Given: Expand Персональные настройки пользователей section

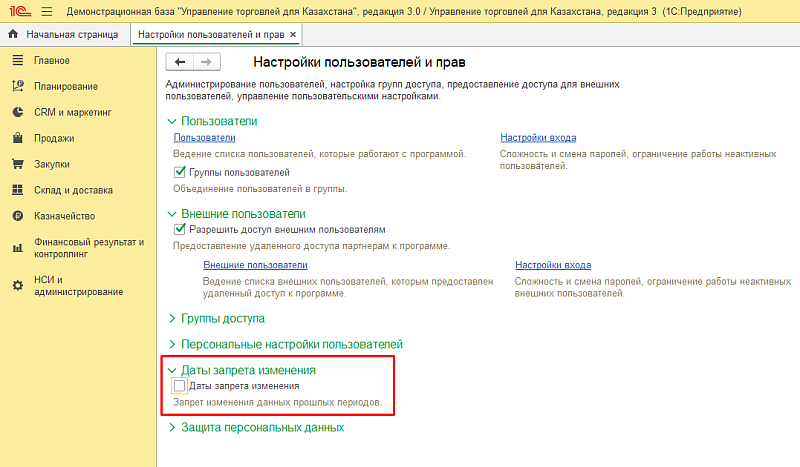Looking at the screenshot, I should [291, 344].
